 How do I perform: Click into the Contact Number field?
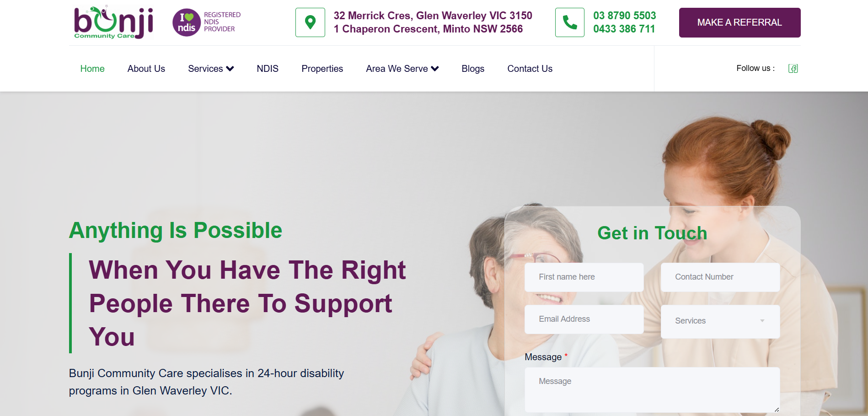(720, 277)
